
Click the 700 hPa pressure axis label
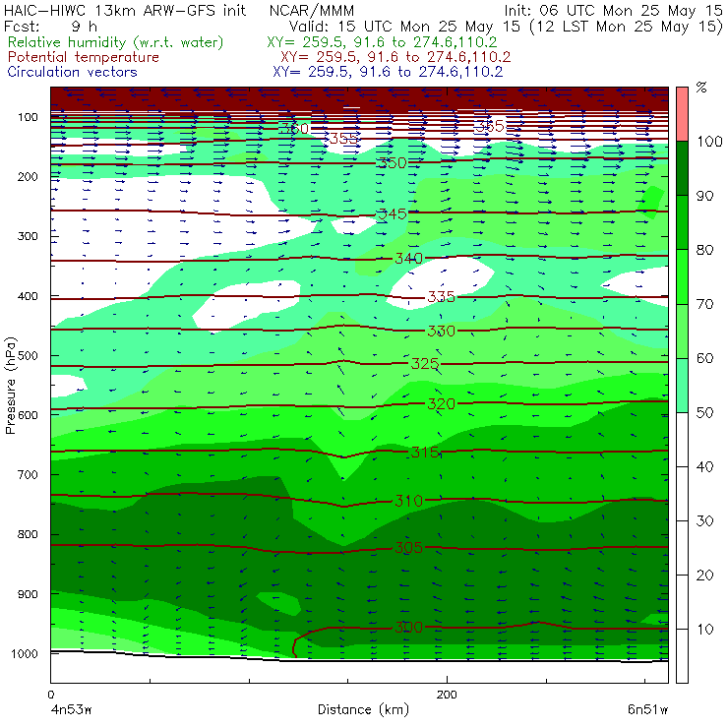(x=28, y=475)
